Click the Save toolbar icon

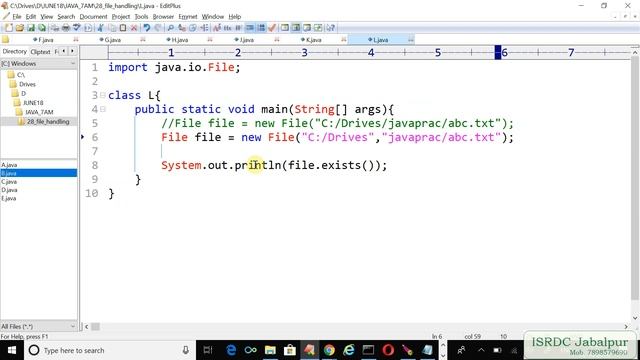coord(31,28)
